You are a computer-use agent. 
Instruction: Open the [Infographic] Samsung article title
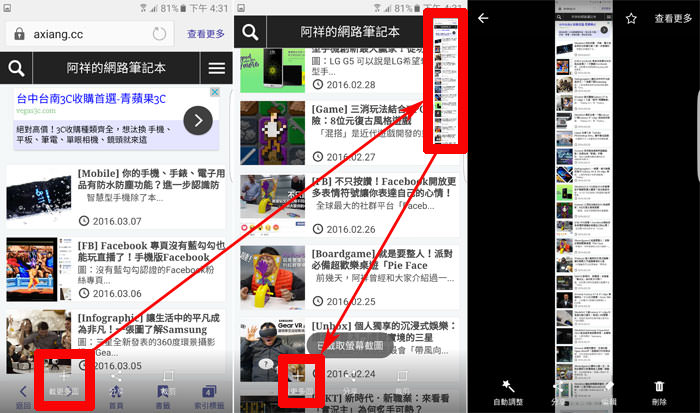[148, 324]
